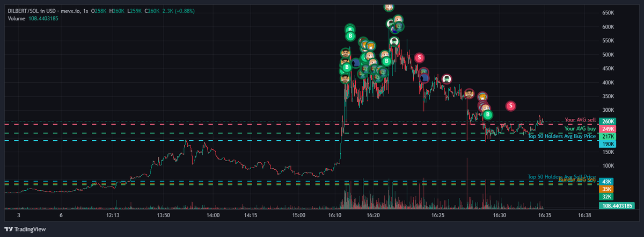Click the 12:13 time axis label

(x=113, y=215)
